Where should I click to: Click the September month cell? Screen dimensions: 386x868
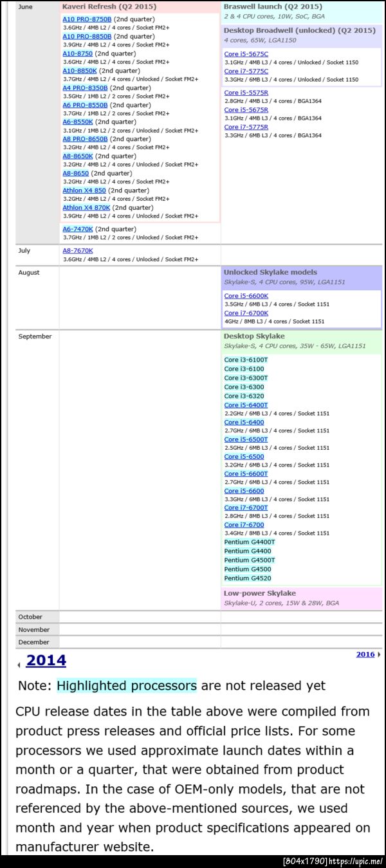(37, 470)
